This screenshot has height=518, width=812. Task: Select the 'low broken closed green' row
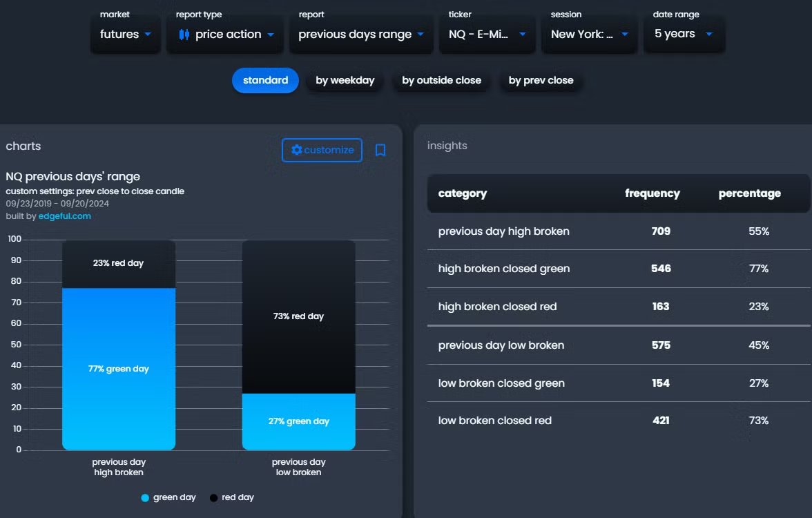point(619,383)
